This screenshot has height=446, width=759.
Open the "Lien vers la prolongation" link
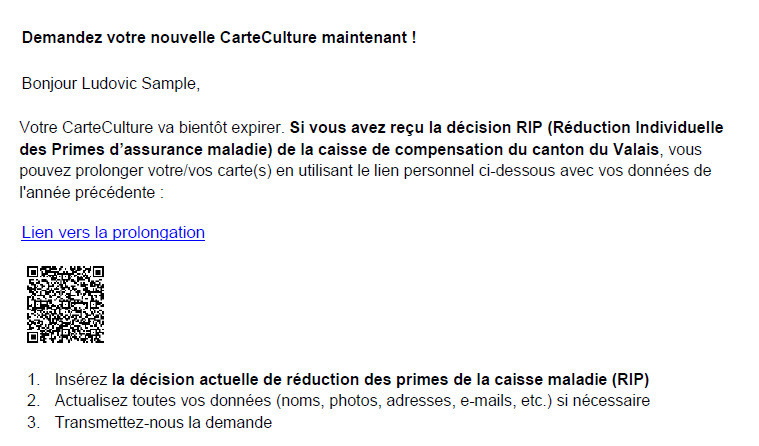point(113,233)
